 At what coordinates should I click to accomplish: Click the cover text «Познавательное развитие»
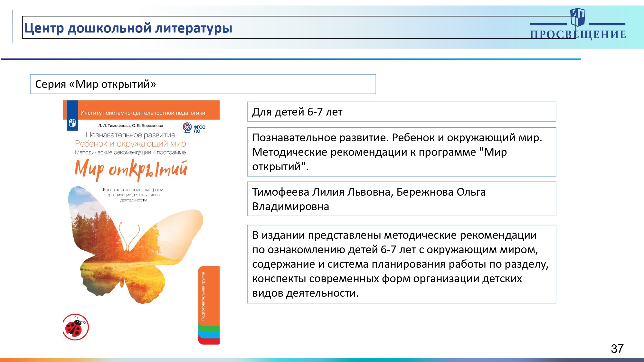(130, 135)
